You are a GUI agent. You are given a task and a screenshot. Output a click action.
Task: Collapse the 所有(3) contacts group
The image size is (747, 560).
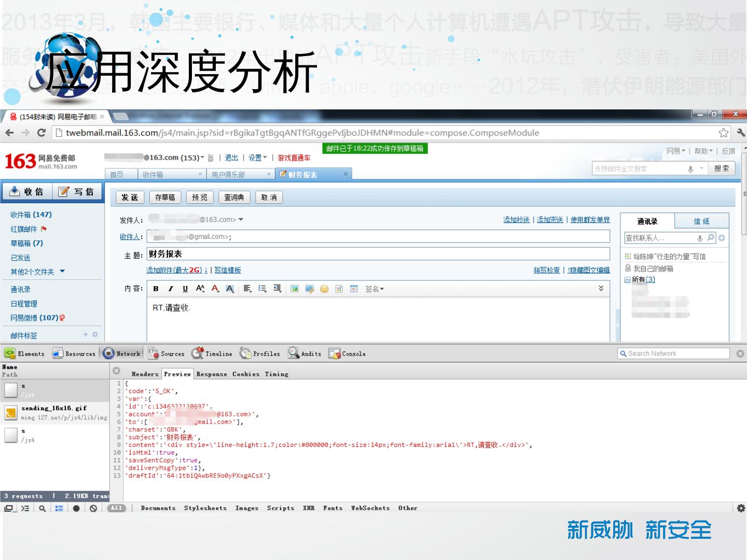627,279
